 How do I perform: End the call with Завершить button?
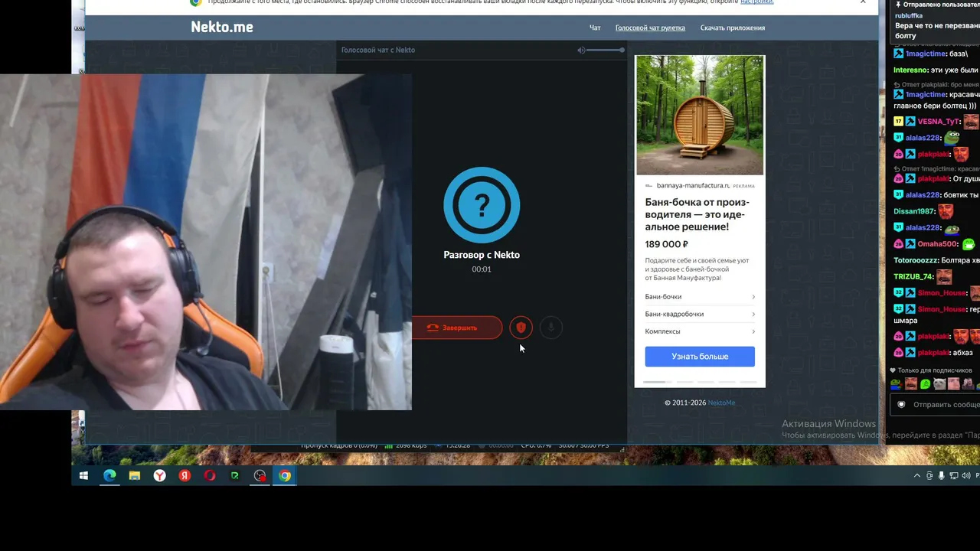tap(457, 328)
